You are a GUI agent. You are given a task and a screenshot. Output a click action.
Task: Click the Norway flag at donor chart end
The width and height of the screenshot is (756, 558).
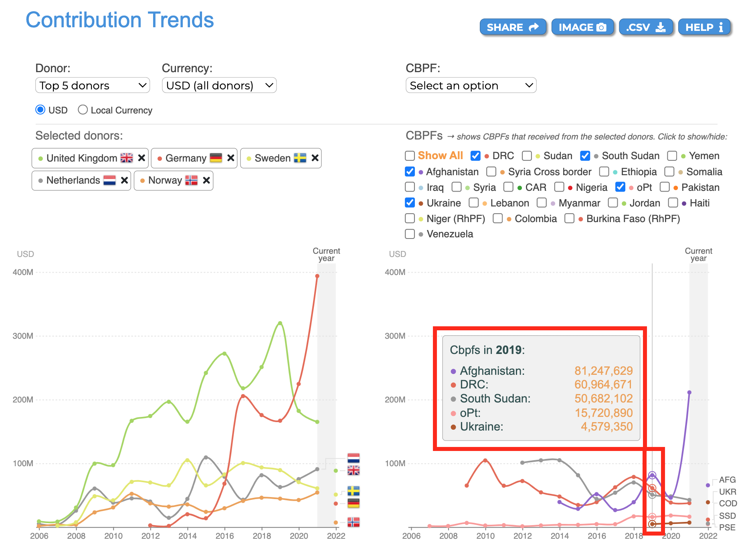(353, 522)
